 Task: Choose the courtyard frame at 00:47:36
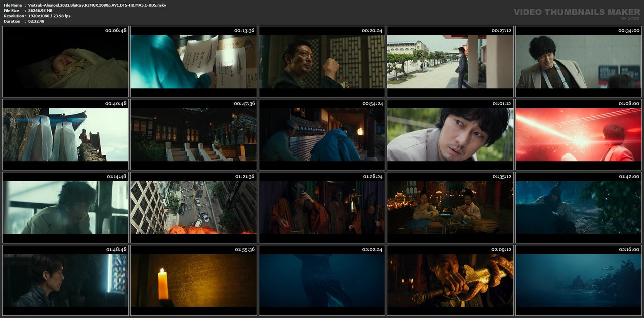coord(194,134)
